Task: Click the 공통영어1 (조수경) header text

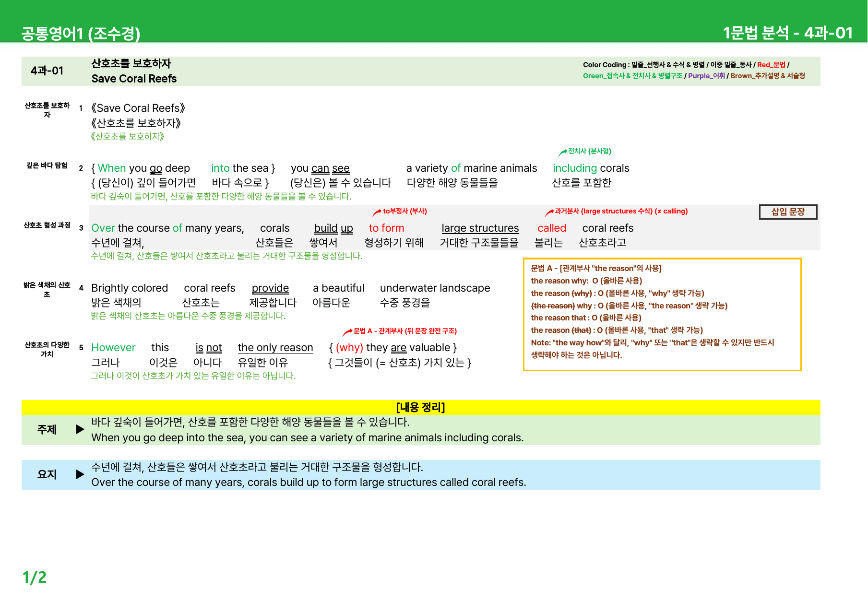Action: pos(81,34)
